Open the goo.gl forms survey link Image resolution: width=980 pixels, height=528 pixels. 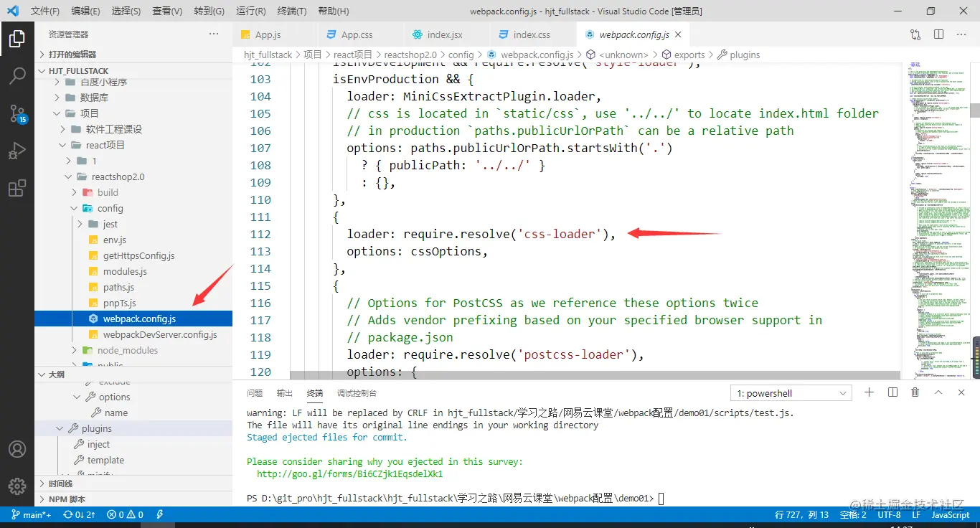click(x=349, y=473)
